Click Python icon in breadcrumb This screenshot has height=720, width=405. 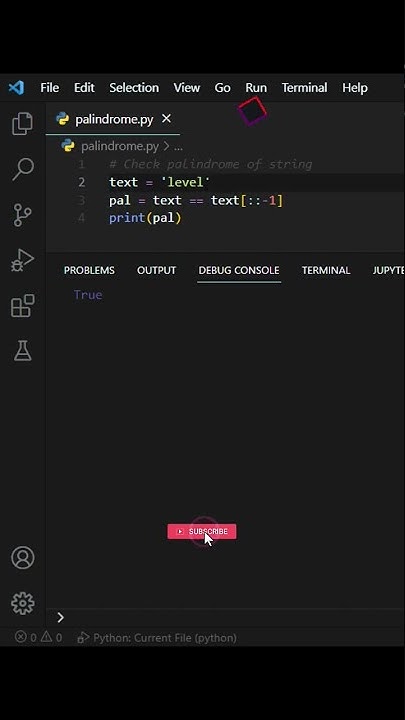pos(68,146)
